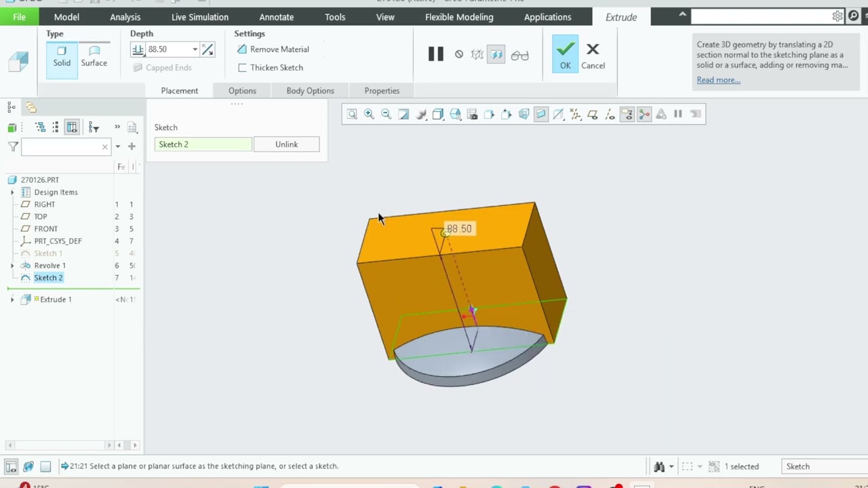The image size is (868, 488).
Task: Click binoculars Find icon in status bar
Action: pos(659,466)
